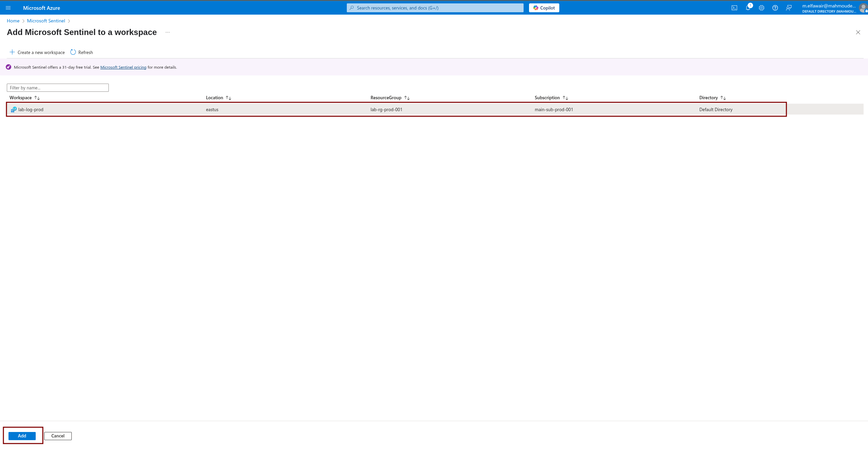Open the Microsoft Sentinel pricing link
Viewport: 868px width, 450px height.
pyautogui.click(x=123, y=67)
